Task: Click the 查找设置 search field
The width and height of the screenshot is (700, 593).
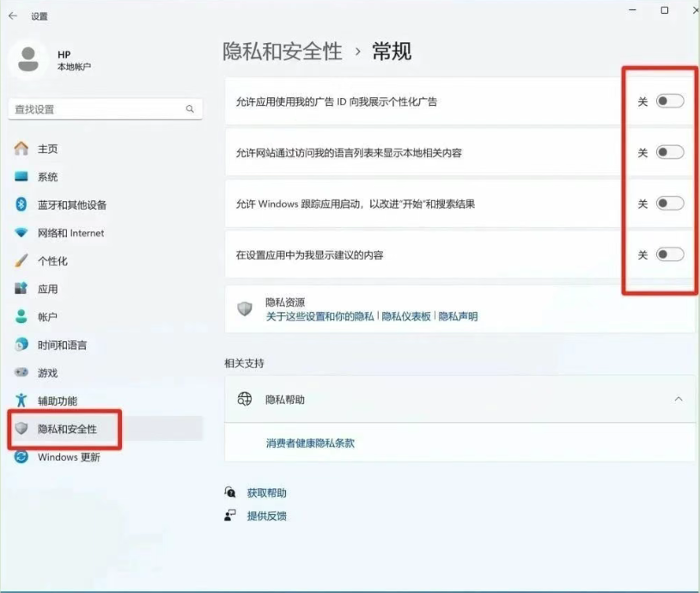Action: [x=105, y=109]
